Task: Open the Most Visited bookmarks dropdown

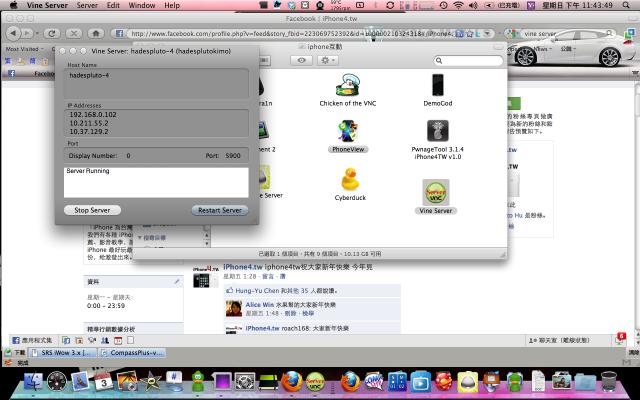Action: 24,49
